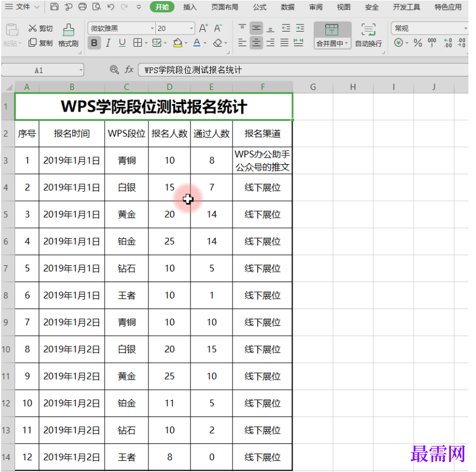Select the Format Painter (格式刷)
476x472 pixels.
coord(68,36)
